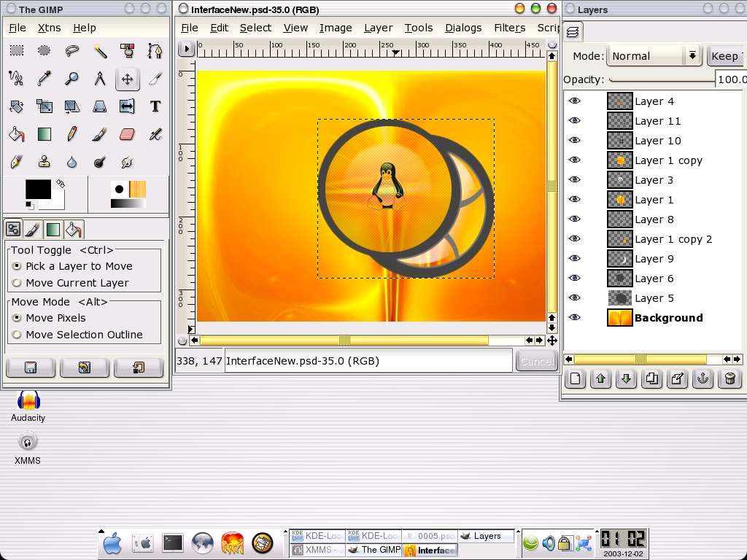This screenshot has width=747, height=560.
Task: Open Audacity desktop icon
Action: (x=28, y=407)
